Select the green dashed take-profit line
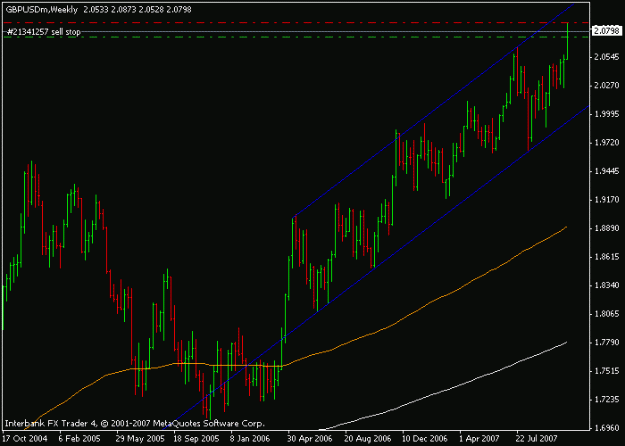Viewport: 625px width, 446px height. click(295, 37)
